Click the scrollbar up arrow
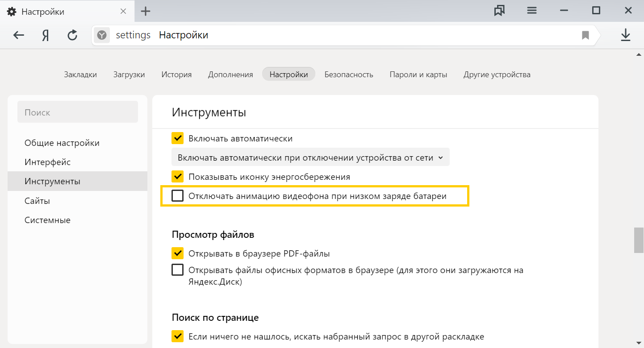 [x=639, y=54]
